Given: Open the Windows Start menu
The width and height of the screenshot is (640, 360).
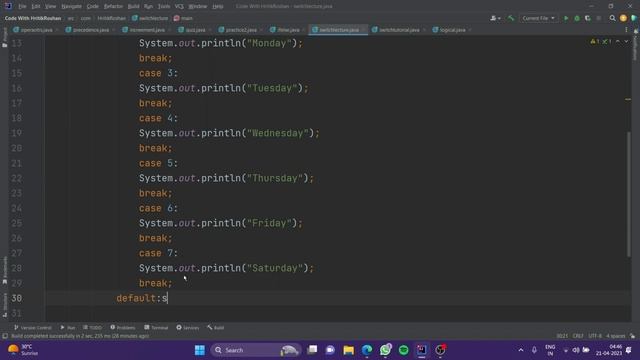Looking at the screenshot, I should click(x=200, y=350).
